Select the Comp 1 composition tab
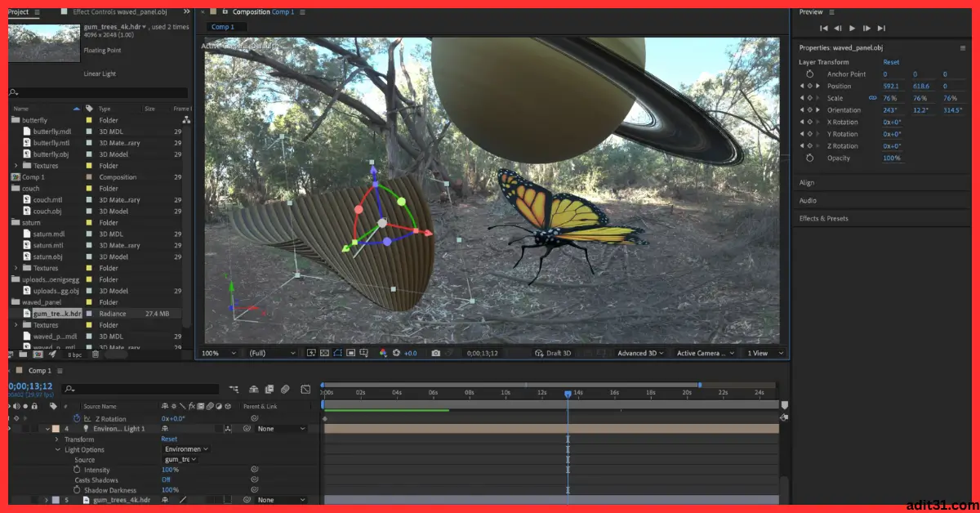The image size is (980, 513). pos(223,27)
